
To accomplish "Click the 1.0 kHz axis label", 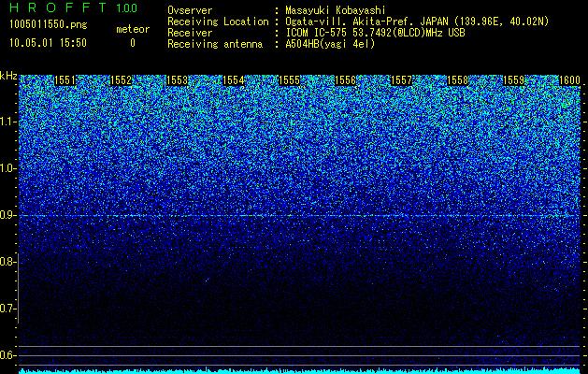I will (x=8, y=168).
